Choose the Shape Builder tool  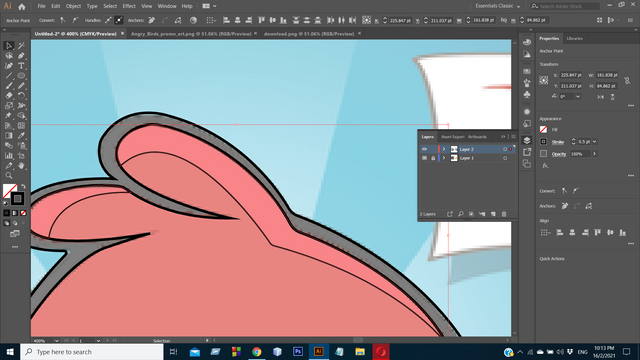(21, 116)
